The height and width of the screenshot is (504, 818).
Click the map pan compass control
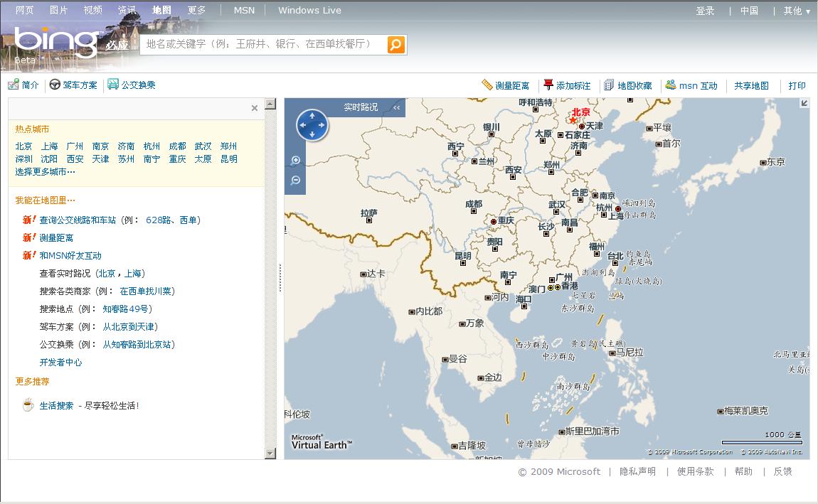click(312, 125)
